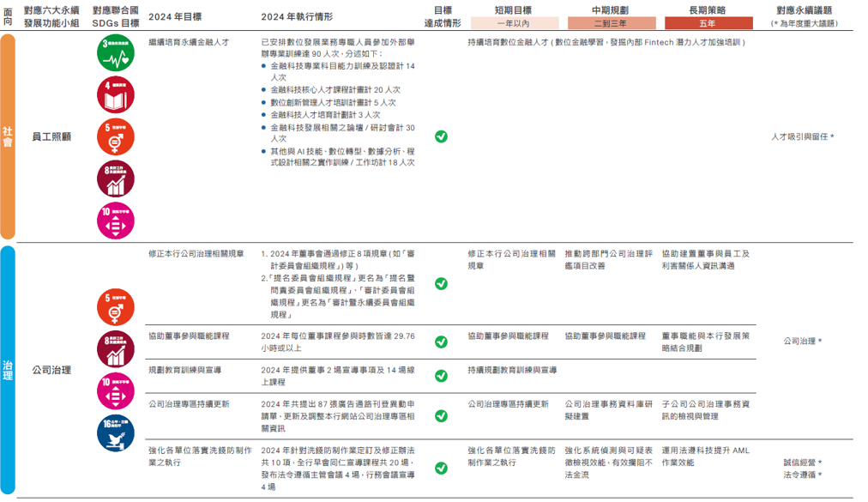Click the 目標達成情形 column header
Viewport: 868px width, 502px height.
(443, 16)
